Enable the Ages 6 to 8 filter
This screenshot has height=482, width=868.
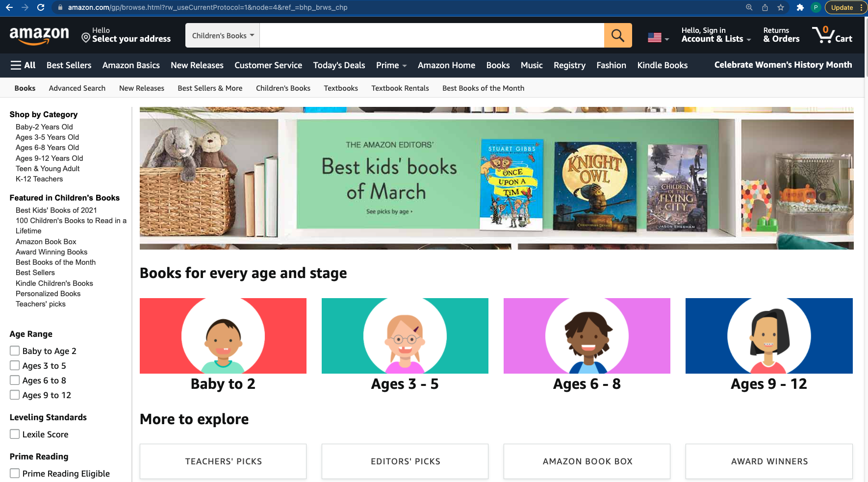pos(15,380)
